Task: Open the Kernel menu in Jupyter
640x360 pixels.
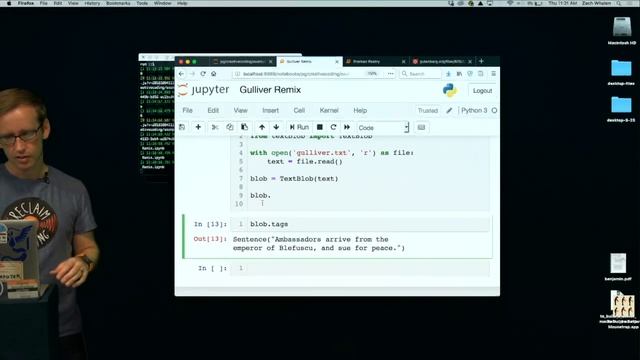Action: point(329,111)
